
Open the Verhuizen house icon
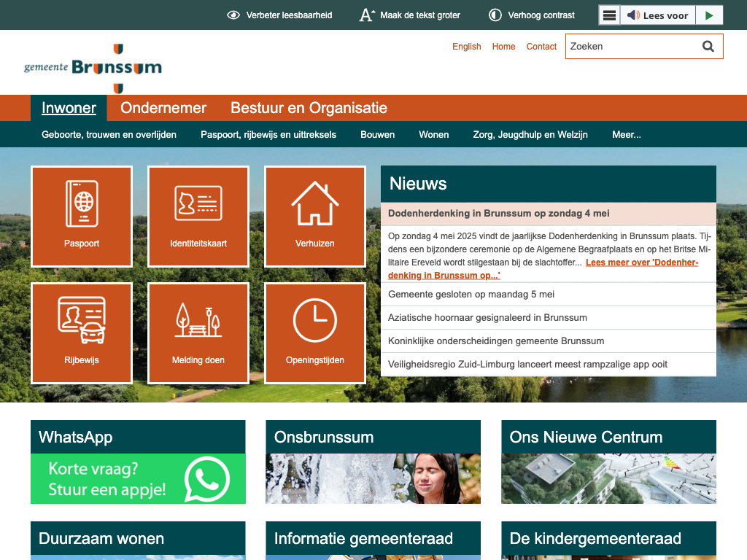(315, 203)
